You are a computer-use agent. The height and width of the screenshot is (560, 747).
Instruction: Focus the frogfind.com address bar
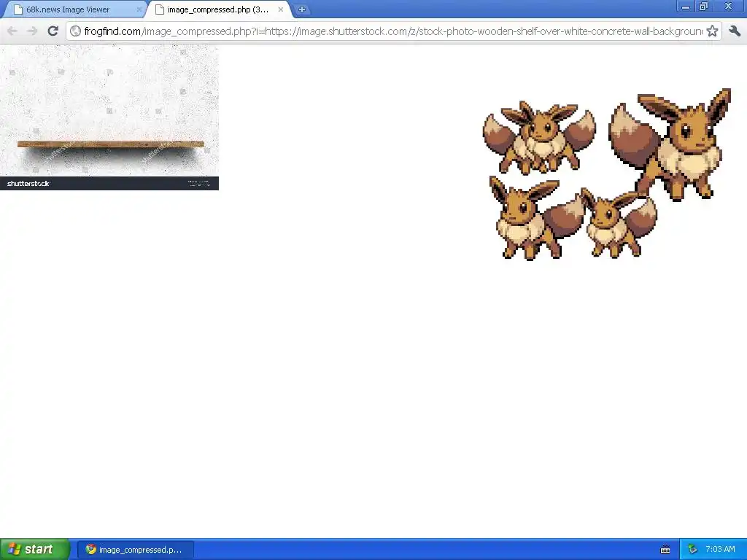(x=393, y=31)
